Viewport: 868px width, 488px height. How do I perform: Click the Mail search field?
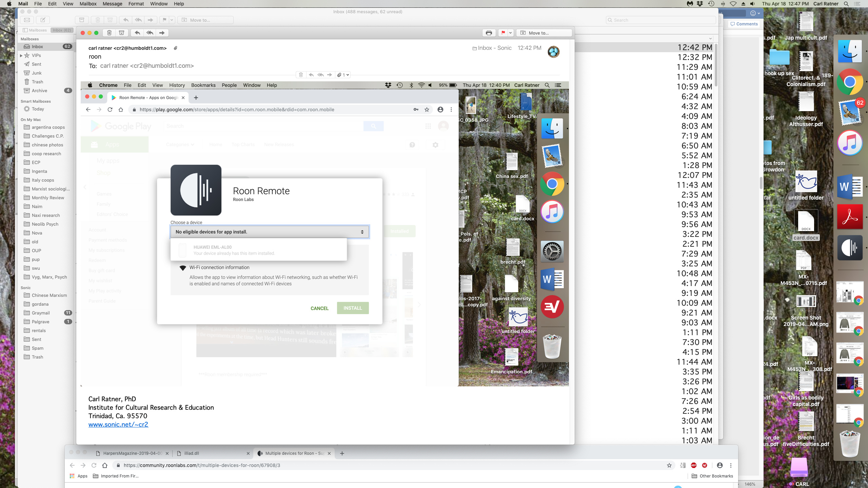point(660,20)
